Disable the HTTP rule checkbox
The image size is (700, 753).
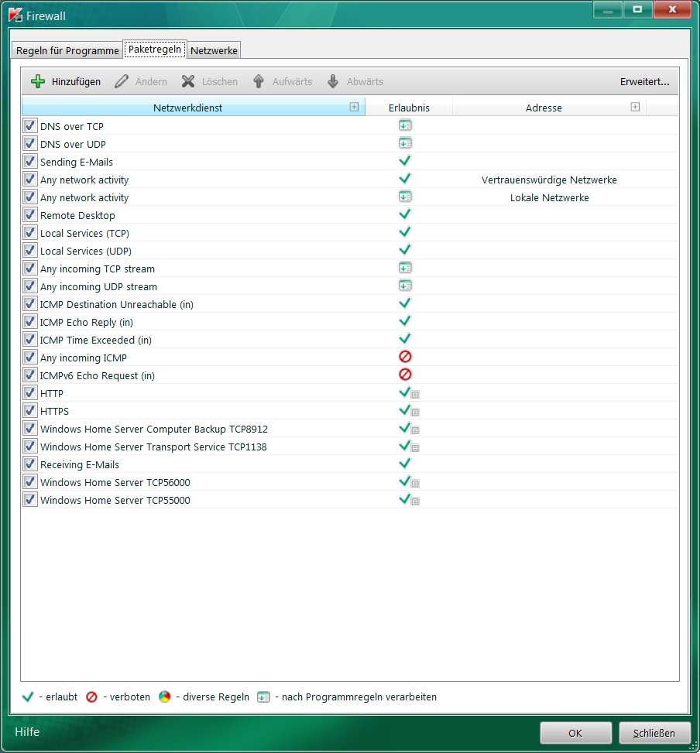coord(29,392)
